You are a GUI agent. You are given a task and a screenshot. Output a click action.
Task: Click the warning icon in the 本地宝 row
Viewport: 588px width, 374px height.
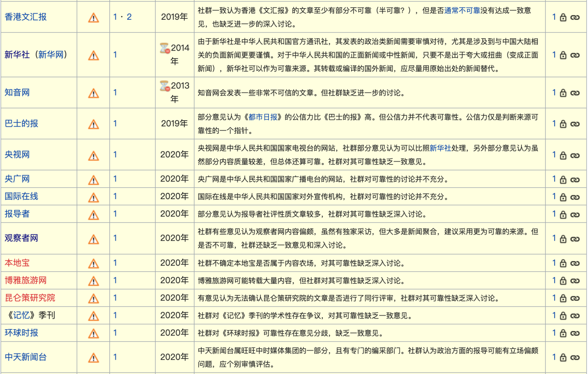[x=93, y=263]
